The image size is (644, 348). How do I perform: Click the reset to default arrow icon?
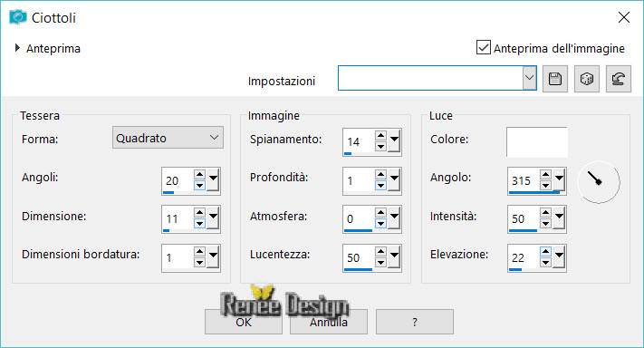[x=618, y=79]
